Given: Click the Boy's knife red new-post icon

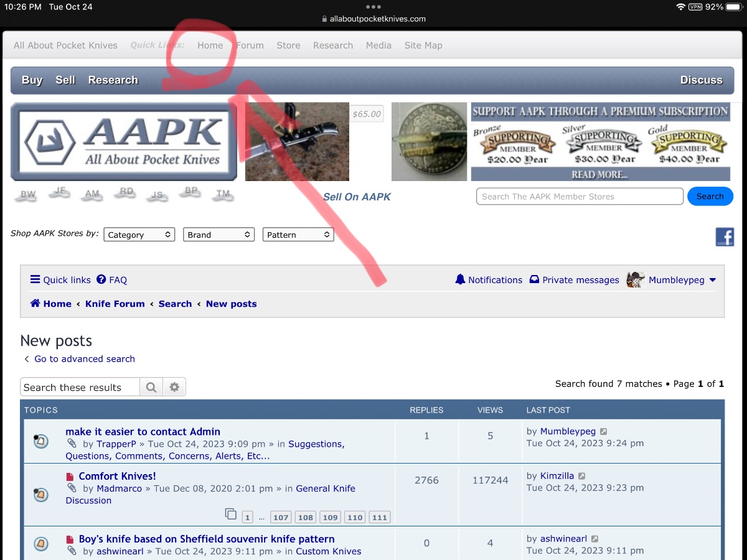Looking at the screenshot, I should coord(70,539).
